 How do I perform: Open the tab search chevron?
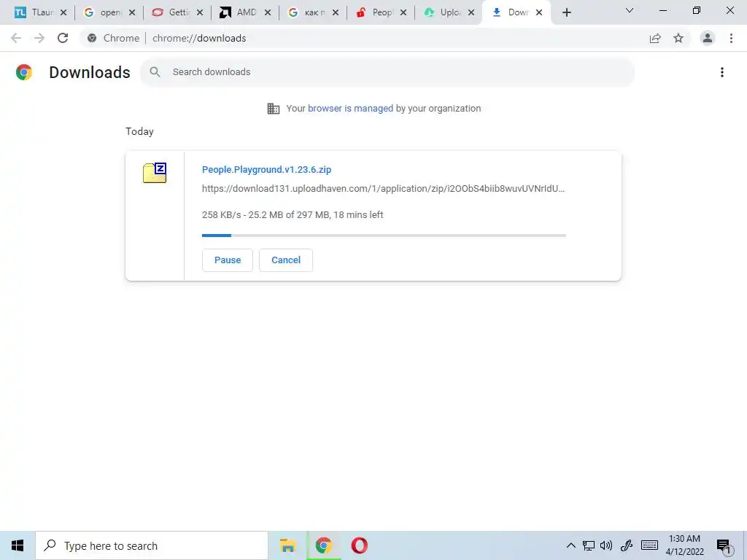pos(630,10)
